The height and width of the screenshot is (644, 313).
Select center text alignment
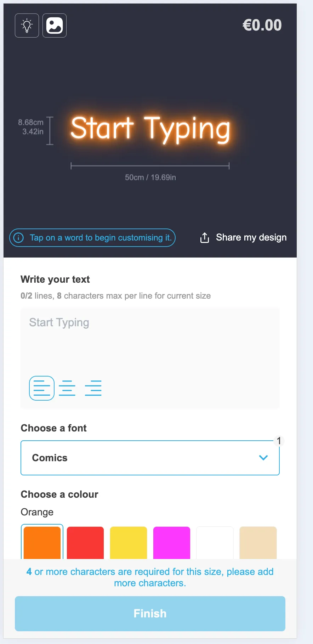coord(67,388)
